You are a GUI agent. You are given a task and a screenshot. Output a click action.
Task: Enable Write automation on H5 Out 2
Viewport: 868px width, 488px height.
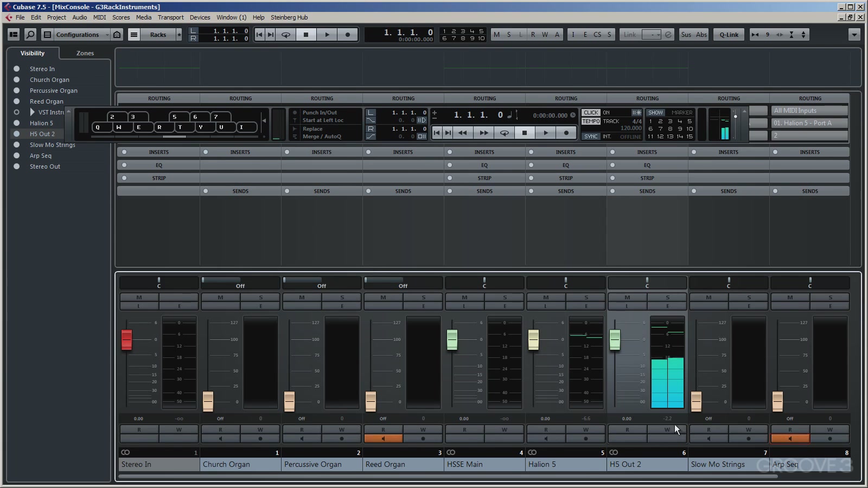click(x=667, y=429)
